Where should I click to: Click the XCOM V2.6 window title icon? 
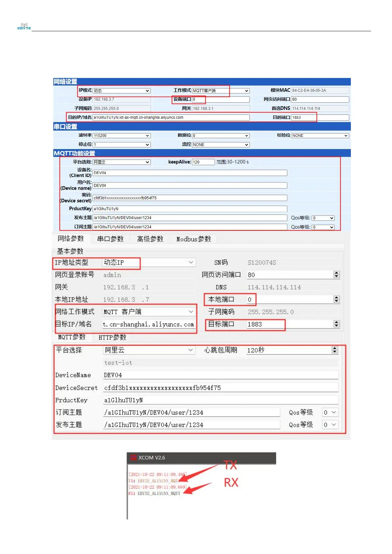point(133,457)
